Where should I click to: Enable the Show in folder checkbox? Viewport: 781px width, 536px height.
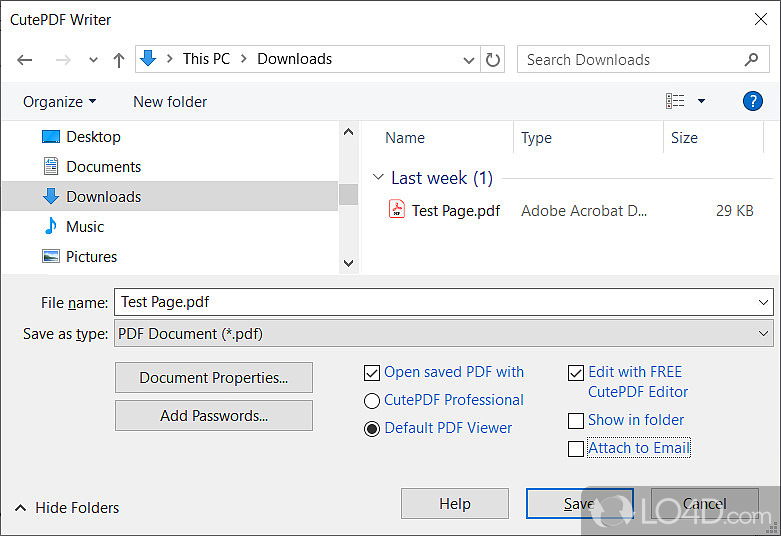tap(575, 421)
